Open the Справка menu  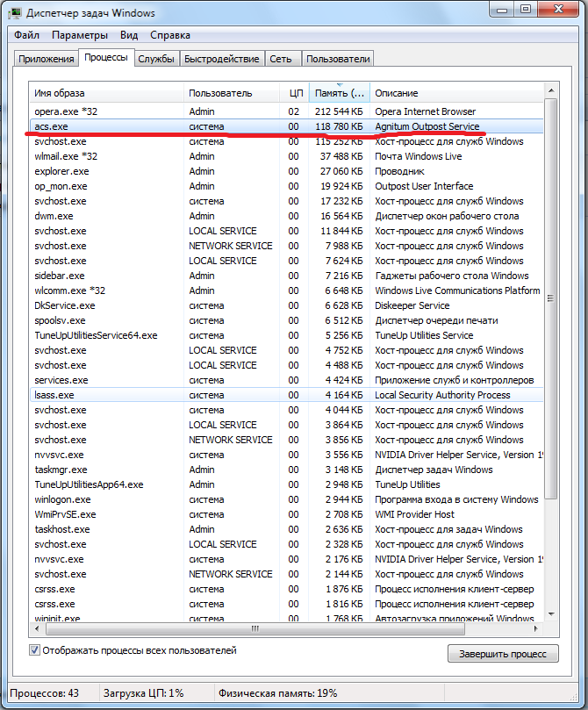click(170, 35)
